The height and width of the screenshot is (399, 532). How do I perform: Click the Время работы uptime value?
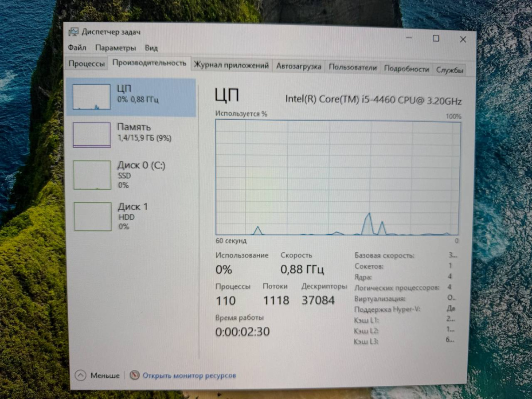241,332
